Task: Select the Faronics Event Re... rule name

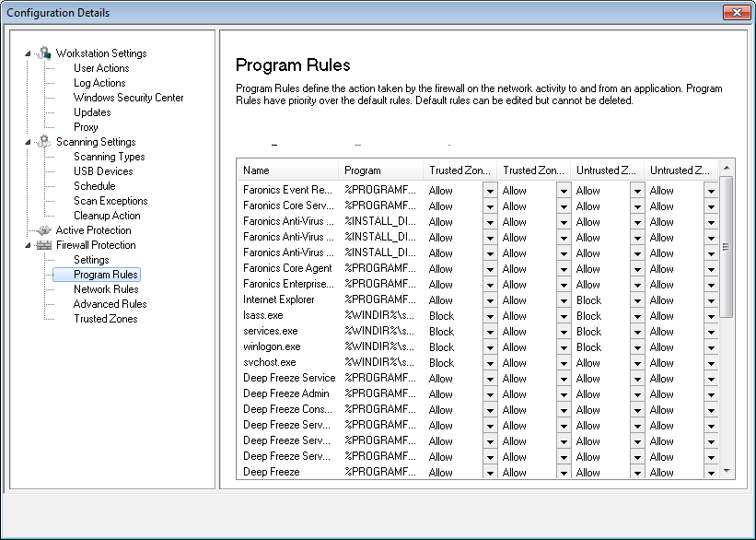Action: pos(287,190)
